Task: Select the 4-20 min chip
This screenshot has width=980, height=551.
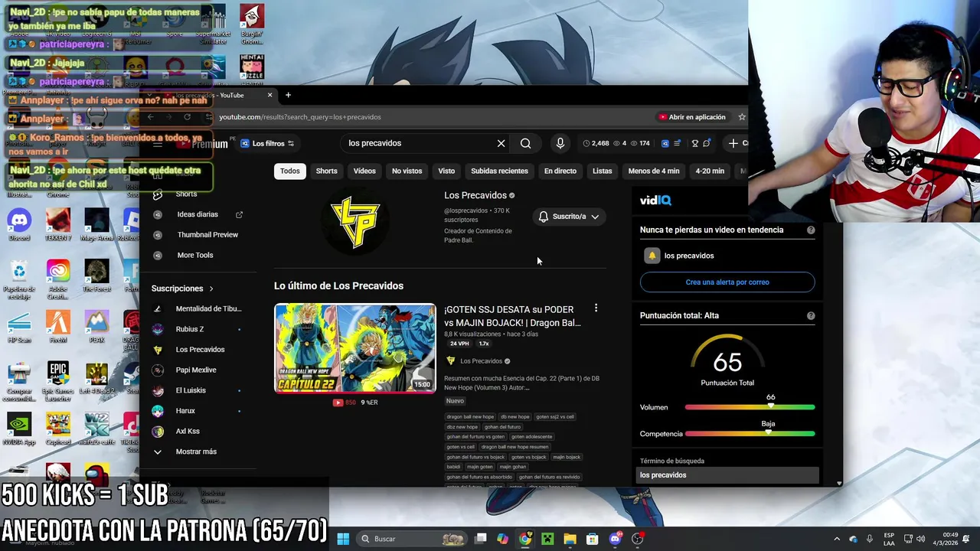Action: 710,171
